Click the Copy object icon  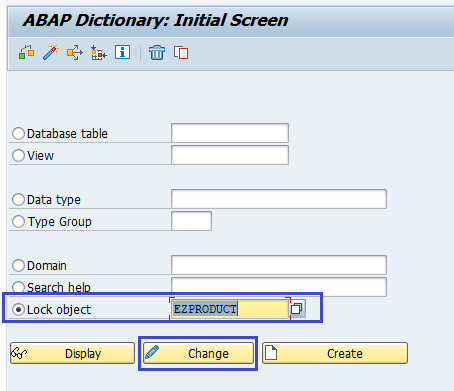tap(181, 53)
